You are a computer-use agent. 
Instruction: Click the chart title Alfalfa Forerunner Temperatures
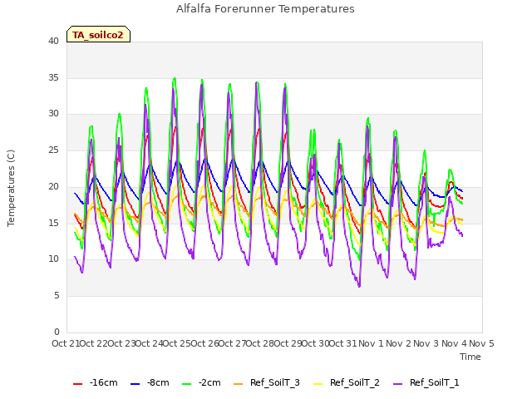click(265, 9)
